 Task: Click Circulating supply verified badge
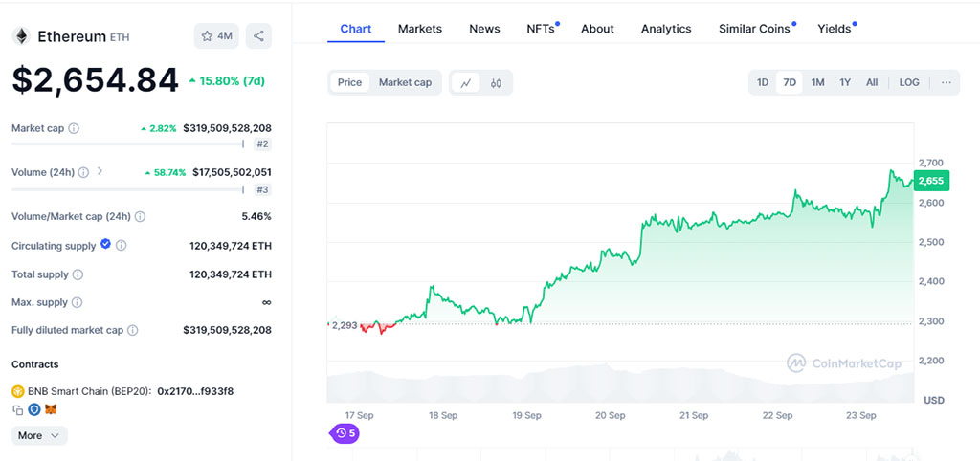coord(105,244)
